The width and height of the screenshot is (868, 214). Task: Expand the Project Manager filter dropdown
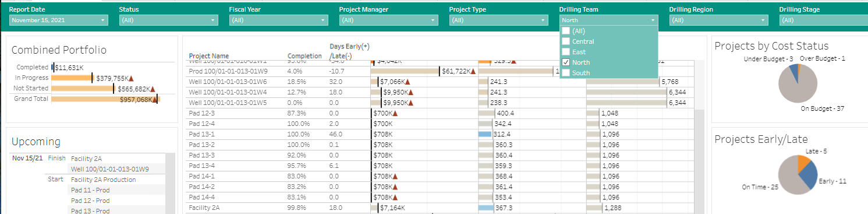(x=389, y=20)
